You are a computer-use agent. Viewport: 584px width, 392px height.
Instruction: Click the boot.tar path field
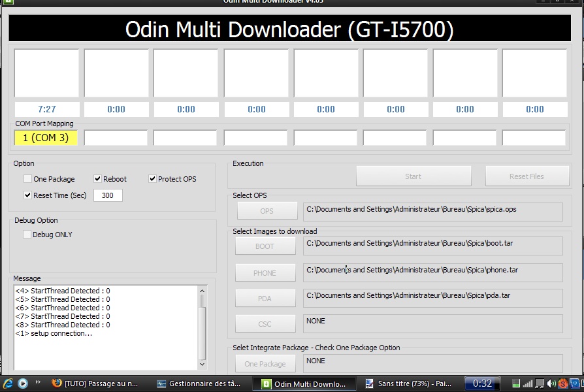(433, 246)
